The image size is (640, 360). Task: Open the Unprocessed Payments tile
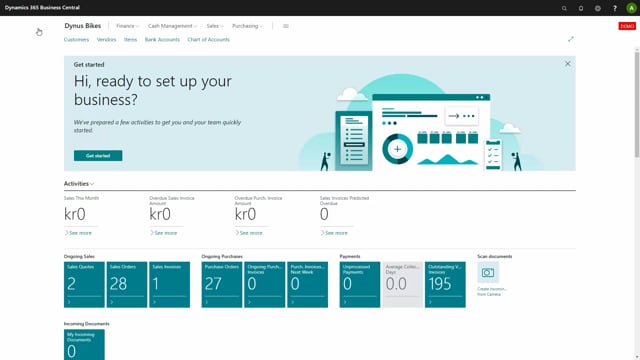[x=360, y=284]
